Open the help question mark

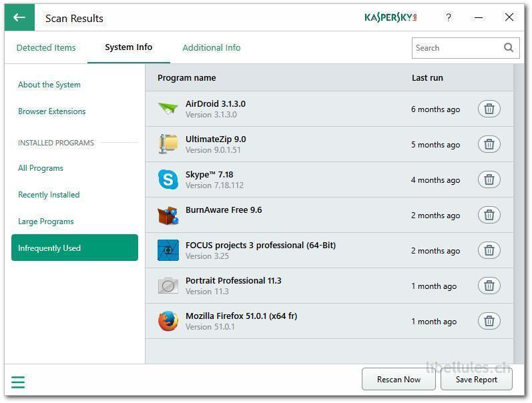click(x=449, y=17)
